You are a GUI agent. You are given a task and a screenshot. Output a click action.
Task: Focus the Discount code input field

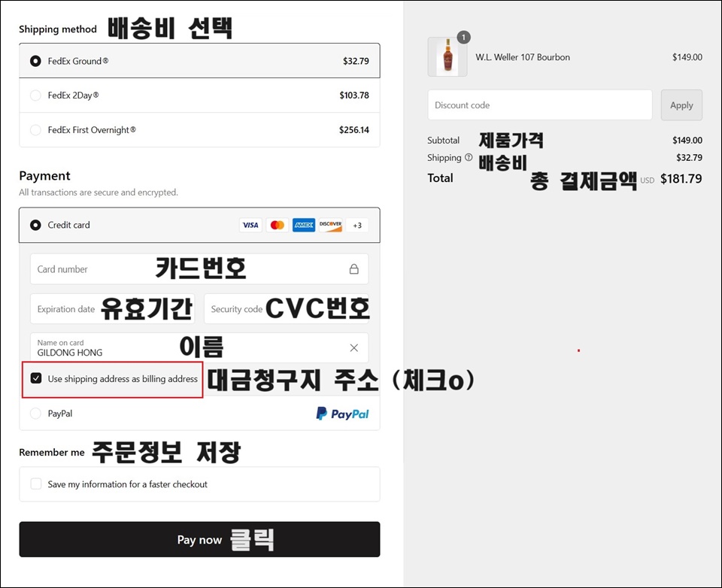point(540,105)
